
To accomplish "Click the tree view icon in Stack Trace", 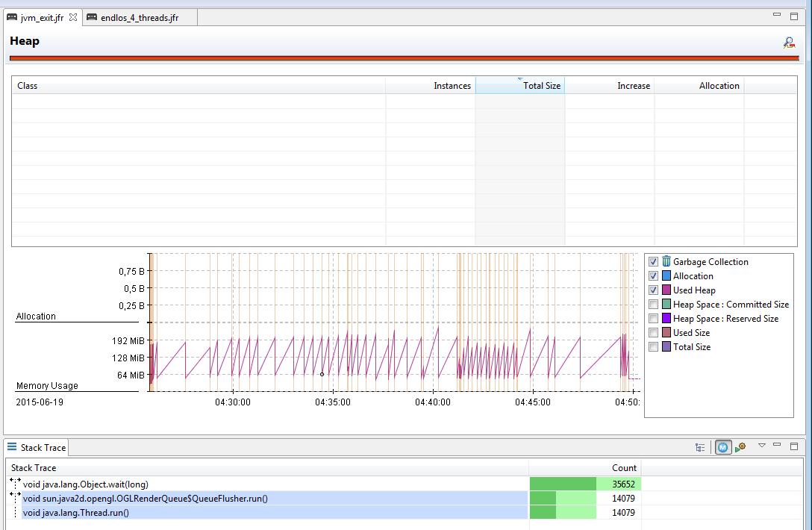I will click(x=700, y=448).
